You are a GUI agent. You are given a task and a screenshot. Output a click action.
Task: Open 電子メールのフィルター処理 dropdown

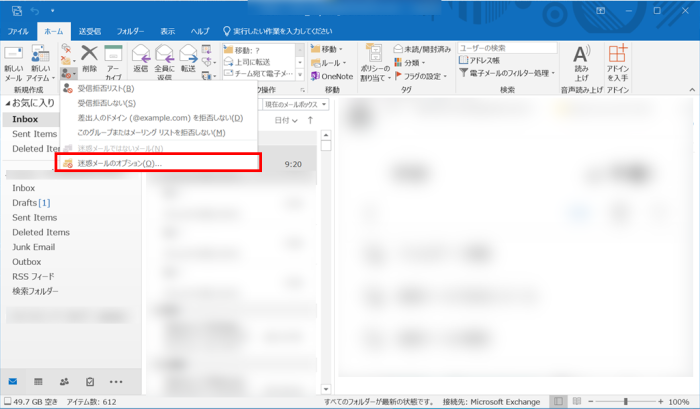512,73
